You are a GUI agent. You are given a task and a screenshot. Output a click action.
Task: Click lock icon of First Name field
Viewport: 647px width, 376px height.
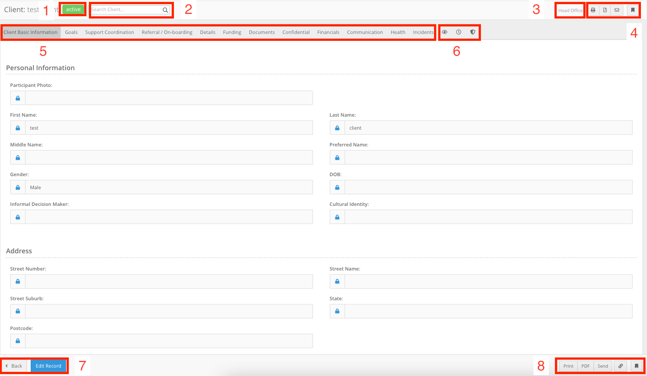[x=18, y=128]
